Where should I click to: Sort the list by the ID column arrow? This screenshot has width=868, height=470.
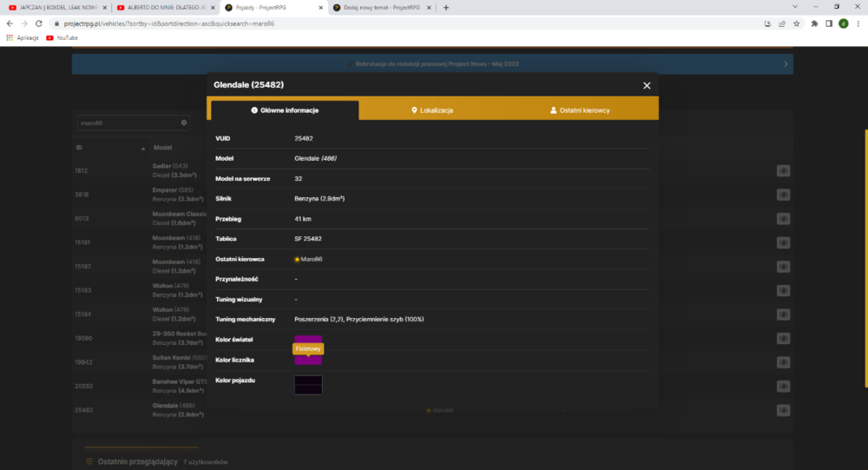point(143,148)
